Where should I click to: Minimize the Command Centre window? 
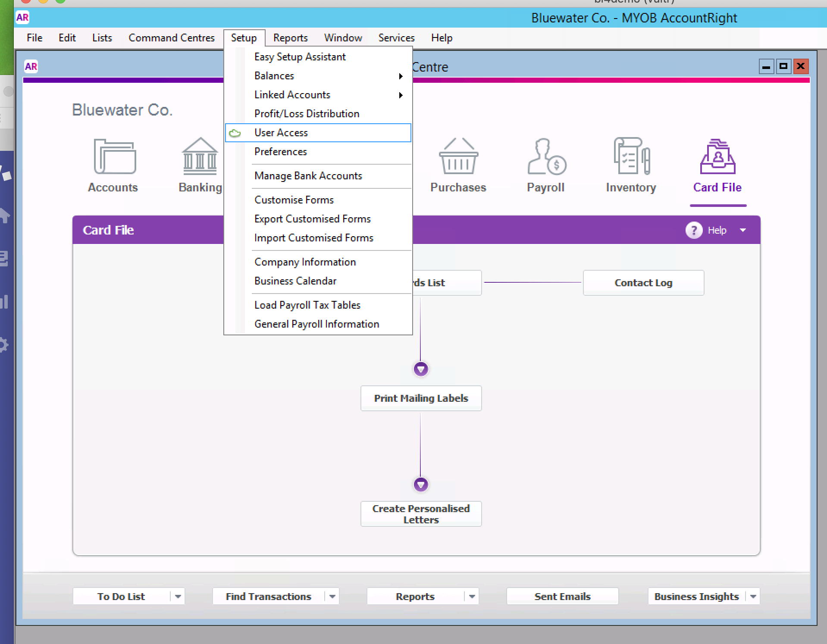766,66
